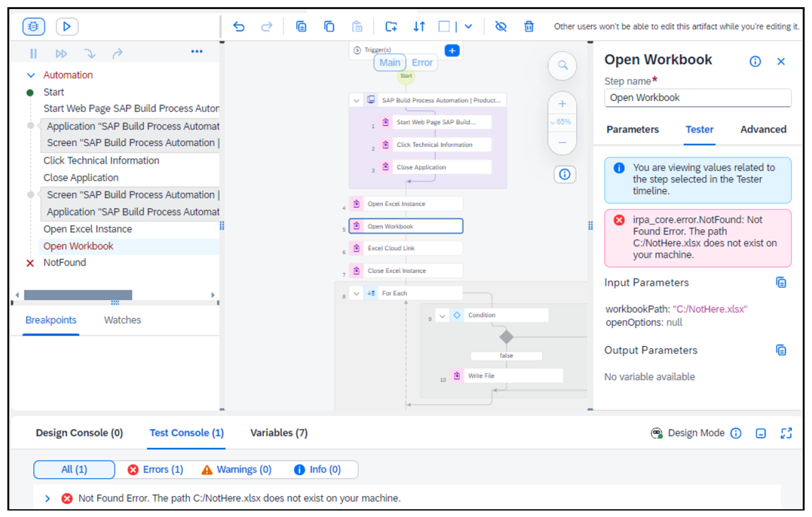Switch to the Watches tab

[x=123, y=320]
